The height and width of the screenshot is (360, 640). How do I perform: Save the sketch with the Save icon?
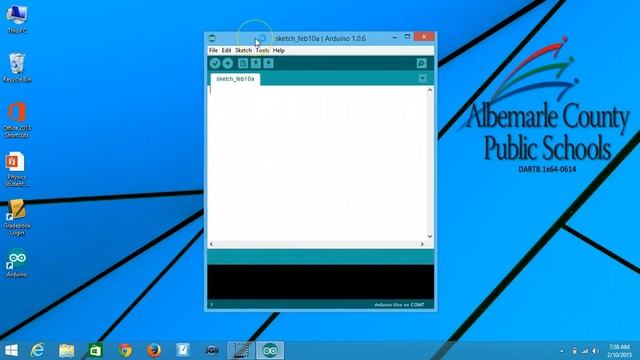[268, 63]
